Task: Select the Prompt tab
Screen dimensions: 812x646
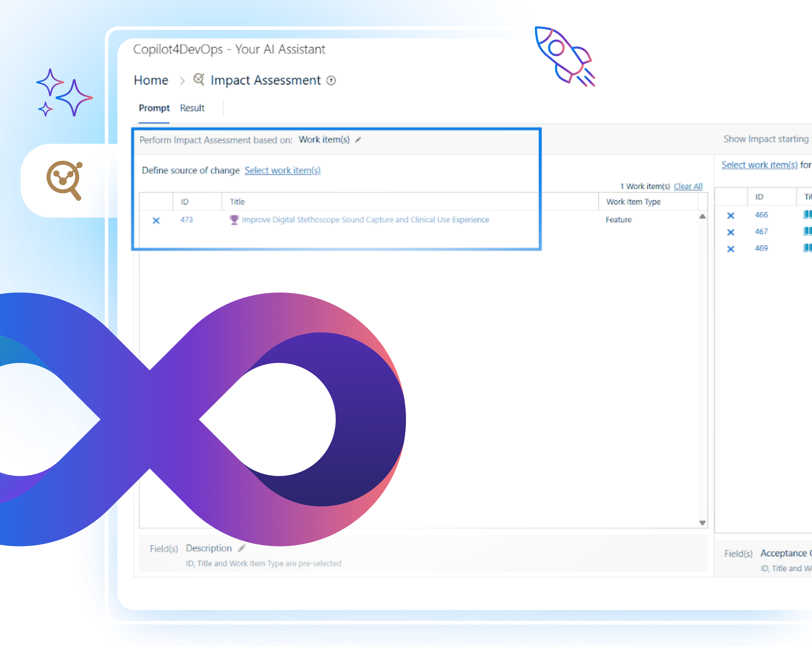Action: (154, 108)
